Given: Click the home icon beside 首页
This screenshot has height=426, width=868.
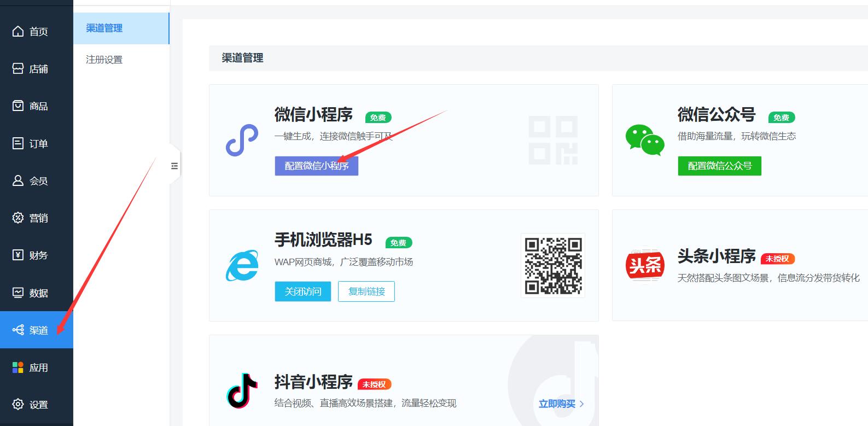Looking at the screenshot, I should click(18, 31).
